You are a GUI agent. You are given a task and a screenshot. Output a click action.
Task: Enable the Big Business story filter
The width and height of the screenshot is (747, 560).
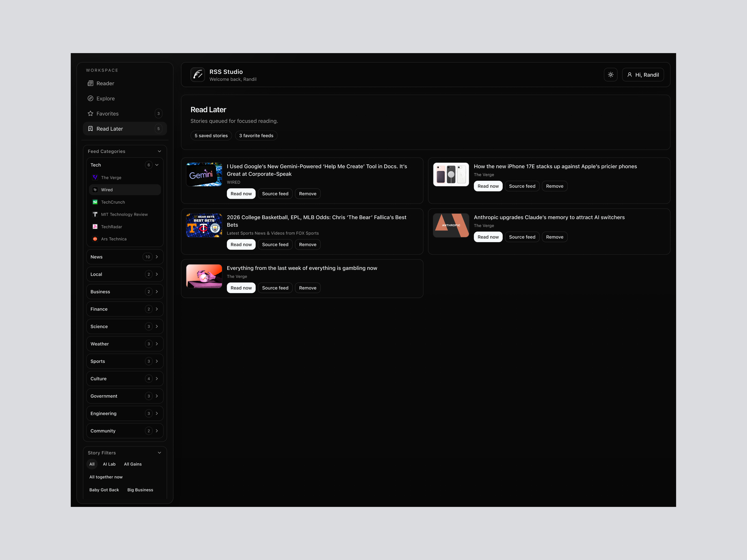[140, 490]
